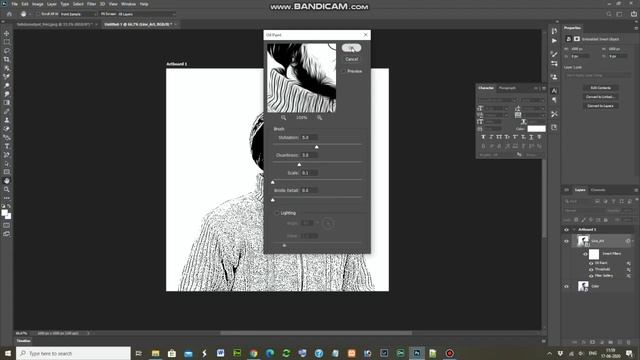Screen dimensions: 640x360
Task: Click Cancel in the Oil Paint dialog
Action: (x=351, y=59)
